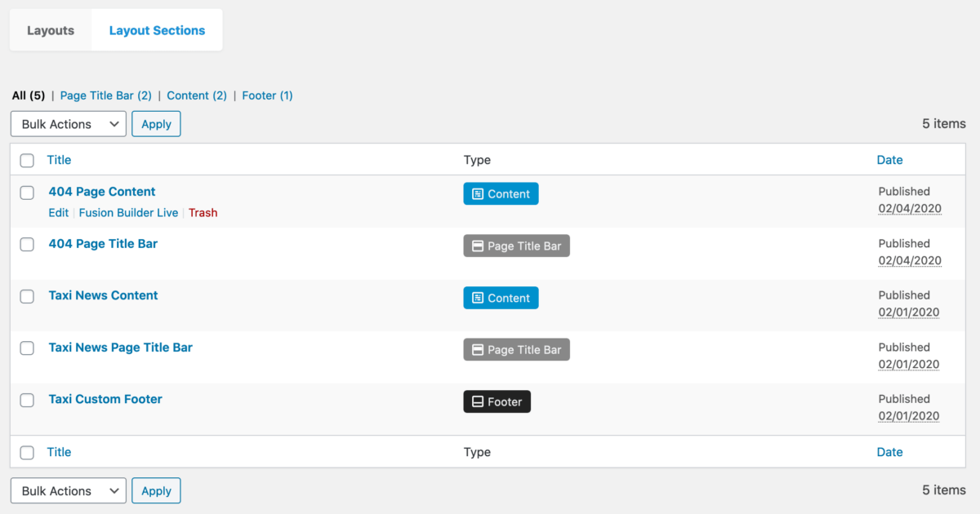Expand the bottom Bulk Actions dropdown

click(x=69, y=491)
